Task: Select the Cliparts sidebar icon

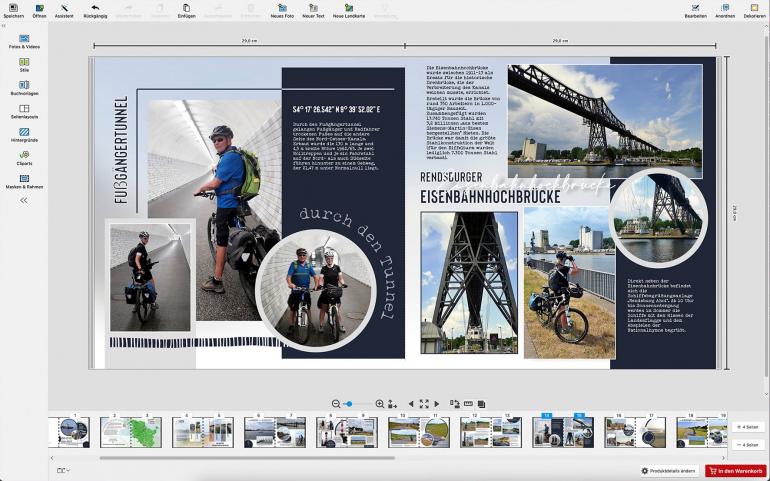Action: pos(24,155)
